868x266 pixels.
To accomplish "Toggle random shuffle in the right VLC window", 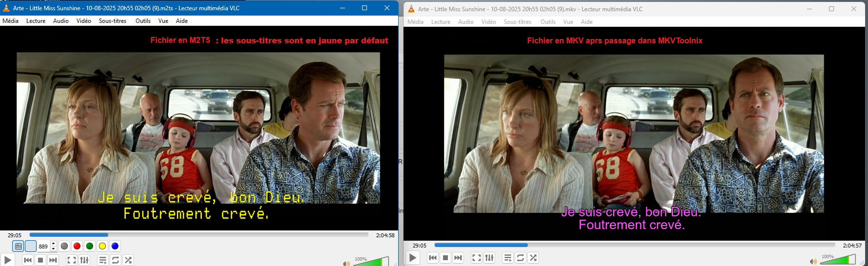I will pyautogui.click(x=533, y=258).
